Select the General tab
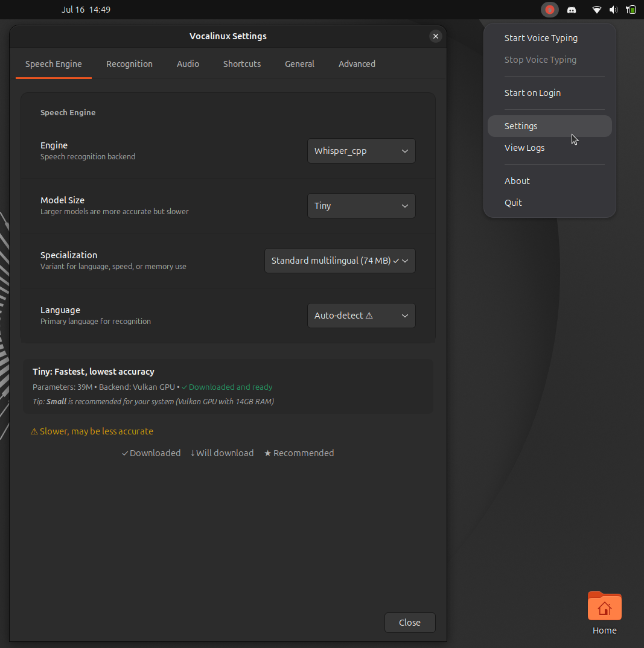 coord(300,64)
